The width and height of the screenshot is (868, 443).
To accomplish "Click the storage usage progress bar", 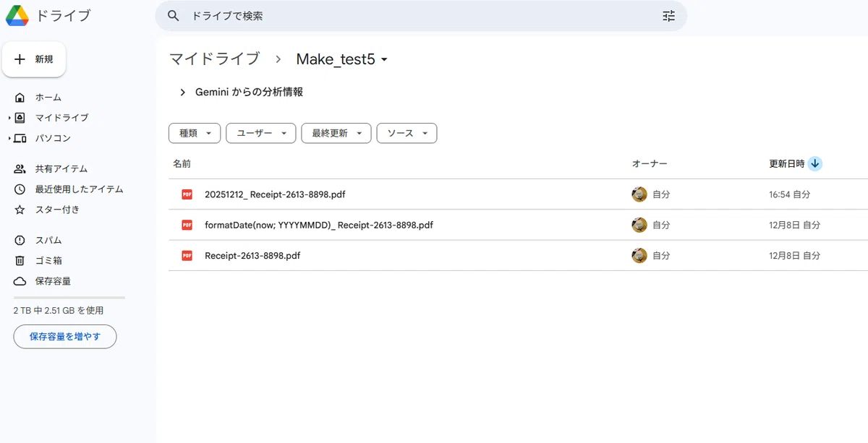I will pos(69,298).
